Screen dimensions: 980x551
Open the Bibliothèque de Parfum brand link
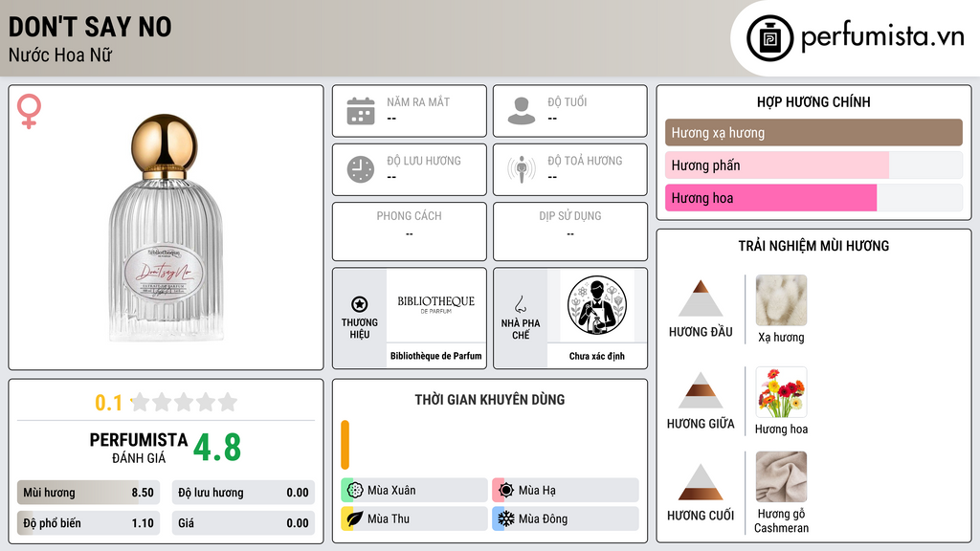(436, 356)
